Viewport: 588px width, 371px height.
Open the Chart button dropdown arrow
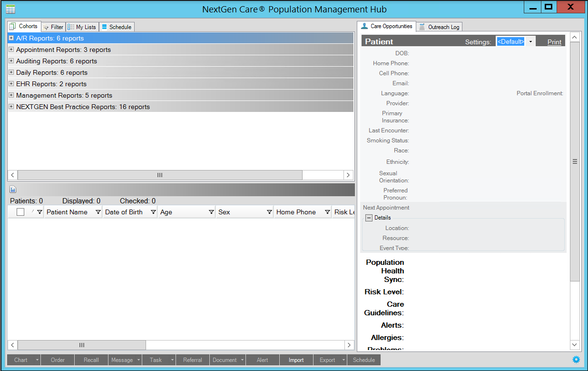[x=37, y=360]
